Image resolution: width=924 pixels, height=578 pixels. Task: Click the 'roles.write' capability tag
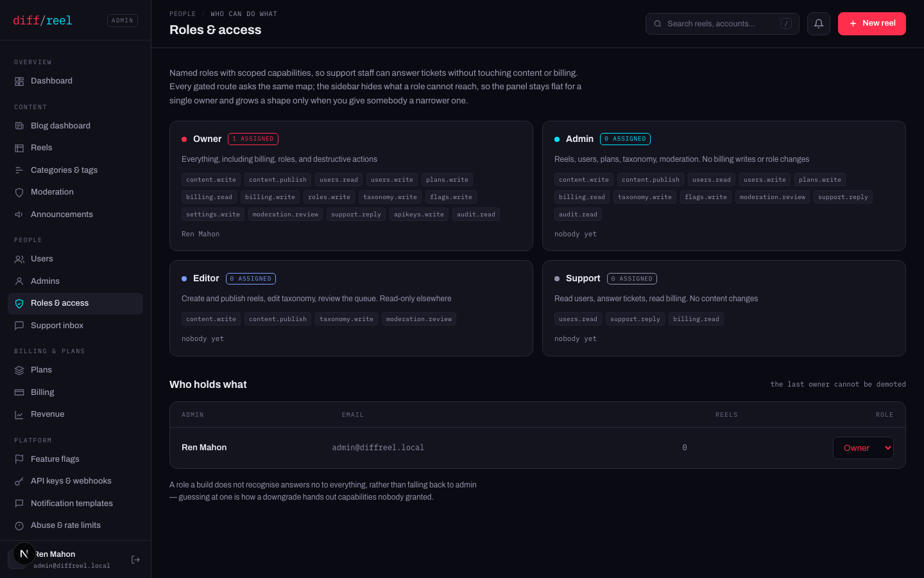coord(329,197)
